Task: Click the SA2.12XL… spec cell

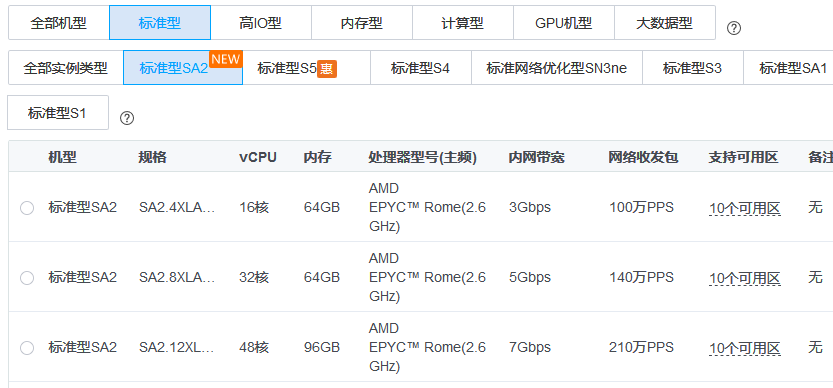Action: tap(177, 348)
